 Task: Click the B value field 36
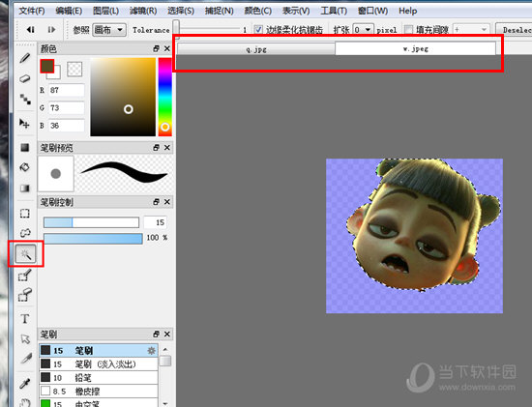click(66, 126)
